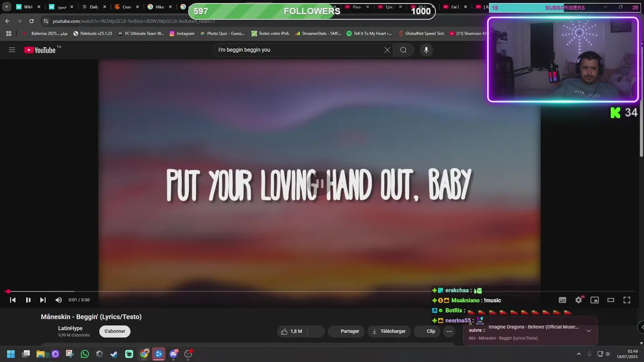
Task: Switch to the miniplayer
Action: tap(595, 300)
